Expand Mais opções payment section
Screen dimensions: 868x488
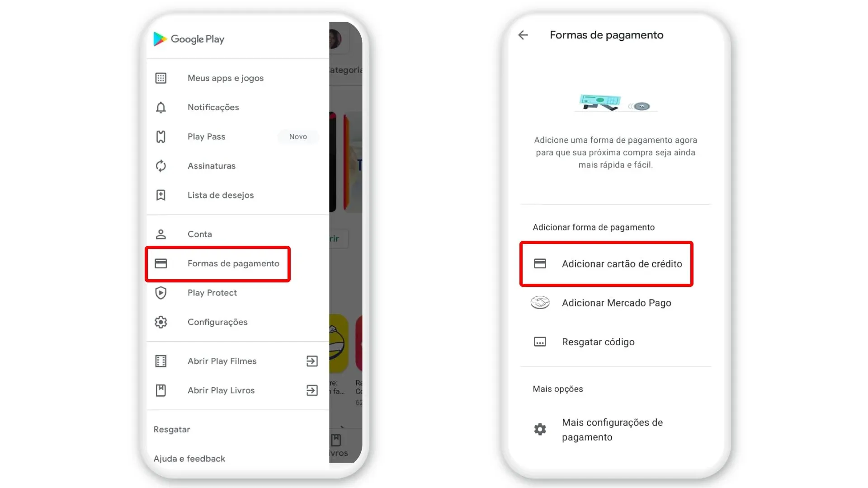click(x=557, y=389)
